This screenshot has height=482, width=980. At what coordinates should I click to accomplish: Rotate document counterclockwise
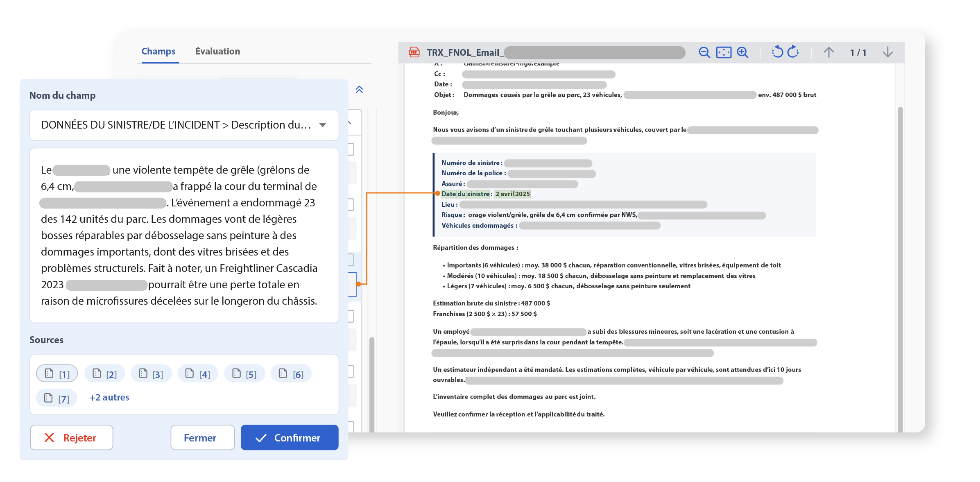pyautogui.click(x=777, y=52)
